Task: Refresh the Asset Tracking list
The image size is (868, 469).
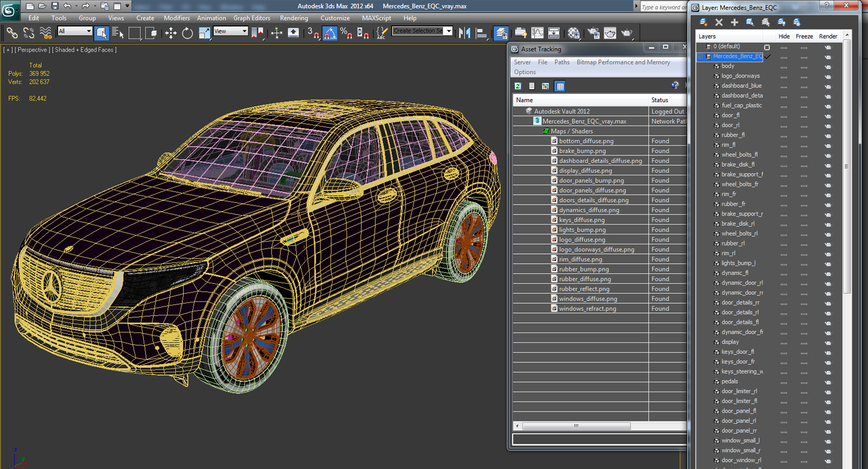Action: 518,86
